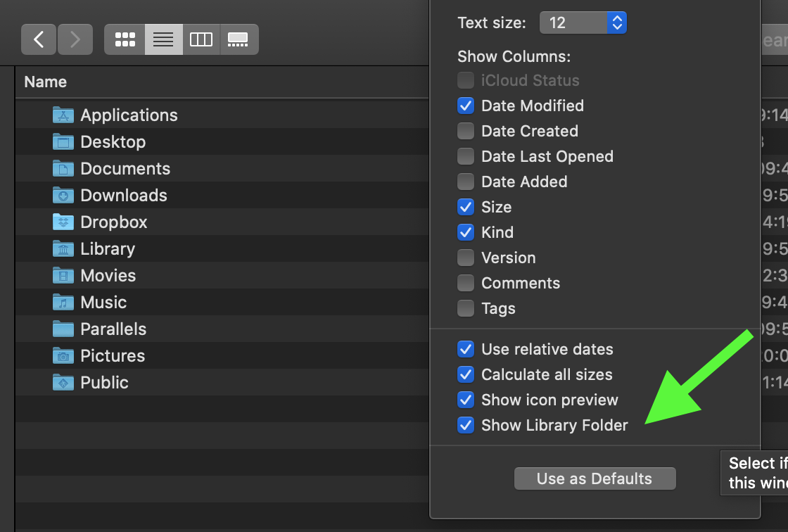Go back with the left chevron button
This screenshot has height=532, width=788.
(39, 39)
